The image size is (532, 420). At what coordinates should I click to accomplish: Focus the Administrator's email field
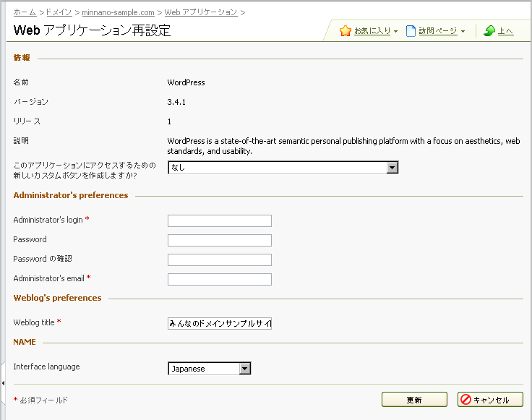coord(220,279)
